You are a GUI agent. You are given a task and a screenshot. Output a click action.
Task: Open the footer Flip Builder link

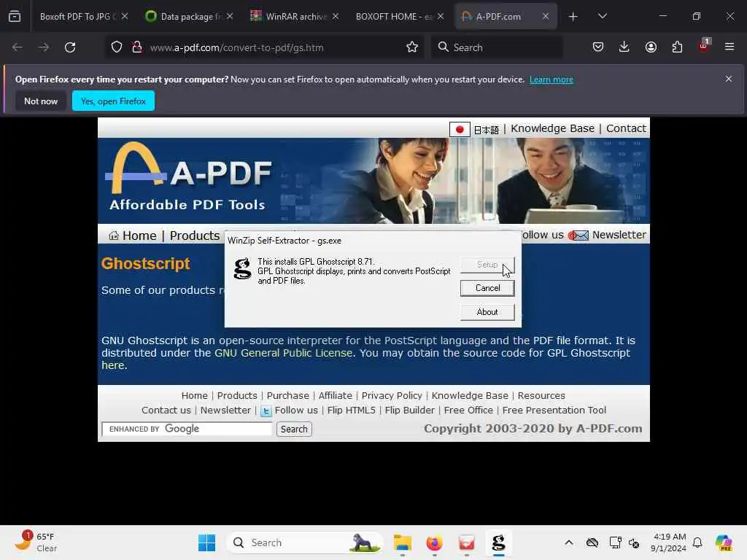tap(410, 411)
